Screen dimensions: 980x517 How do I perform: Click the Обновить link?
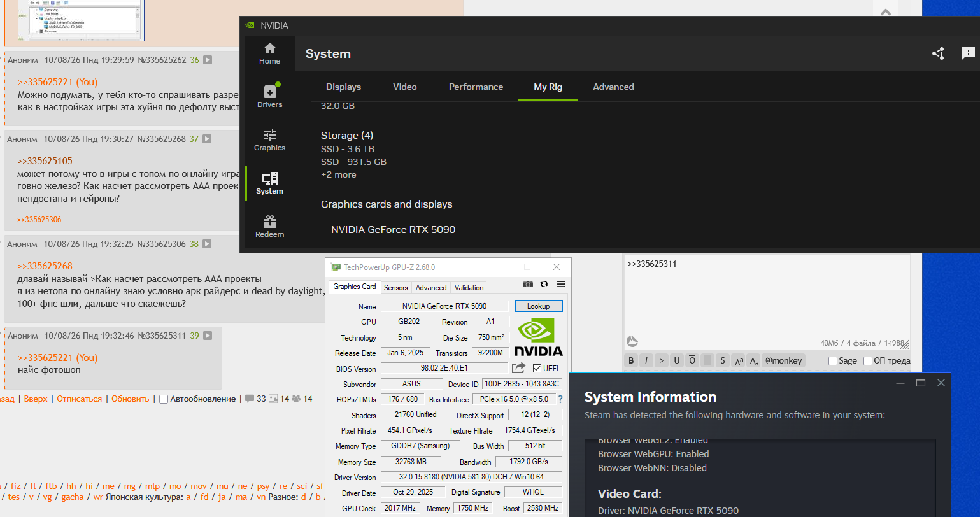tap(131, 399)
